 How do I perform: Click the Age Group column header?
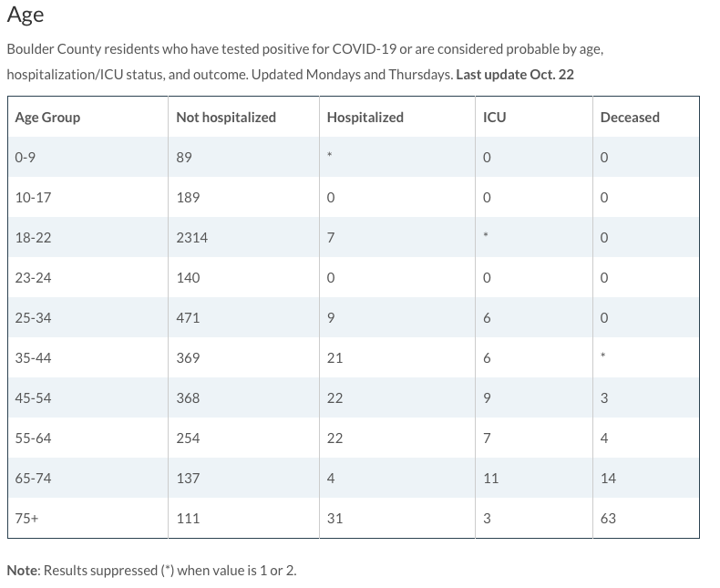click(47, 118)
